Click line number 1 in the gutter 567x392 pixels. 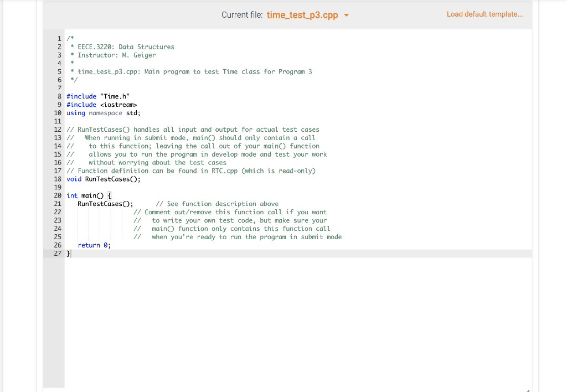(59, 38)
